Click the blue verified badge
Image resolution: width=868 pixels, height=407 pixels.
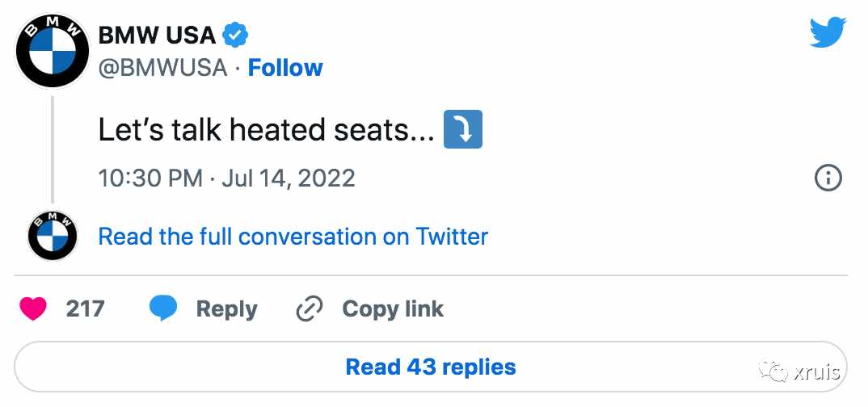click(x=235, y=36)
